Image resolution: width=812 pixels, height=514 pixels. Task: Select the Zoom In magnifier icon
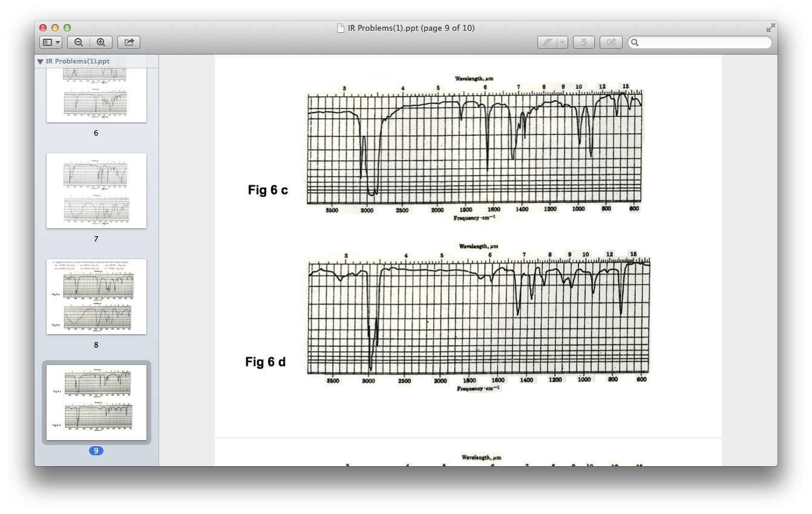100,42
